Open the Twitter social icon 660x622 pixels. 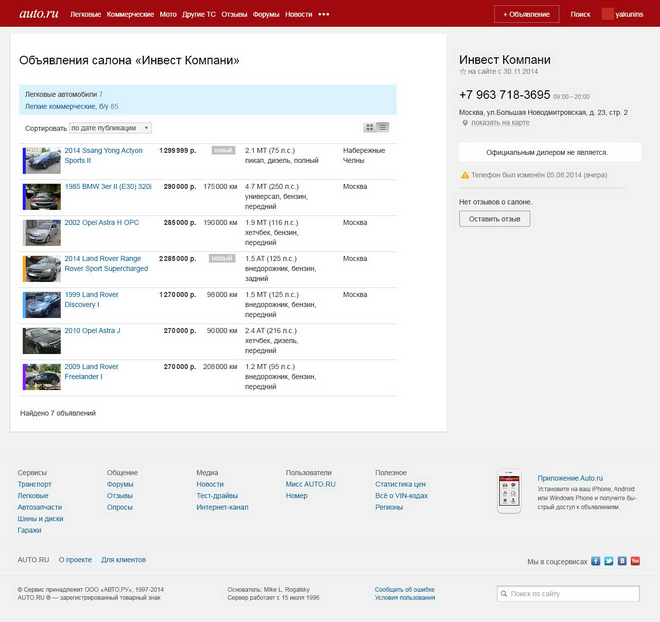(609, 561)
